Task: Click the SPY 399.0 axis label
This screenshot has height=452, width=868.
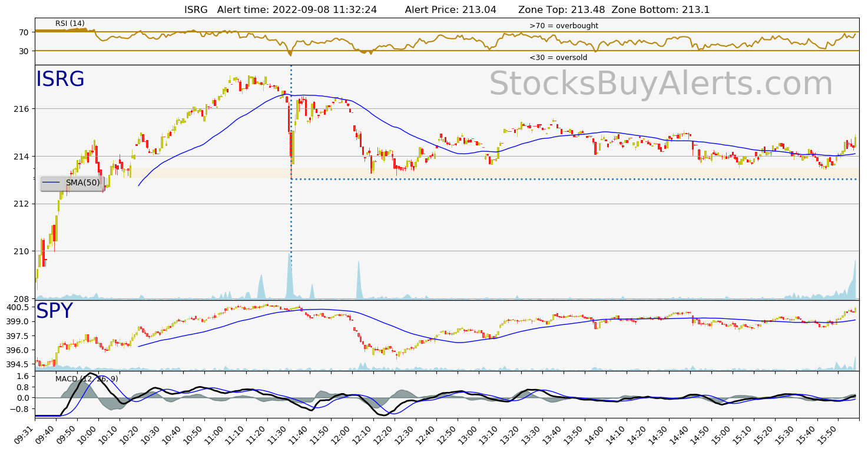Action: tap(19, 321)
